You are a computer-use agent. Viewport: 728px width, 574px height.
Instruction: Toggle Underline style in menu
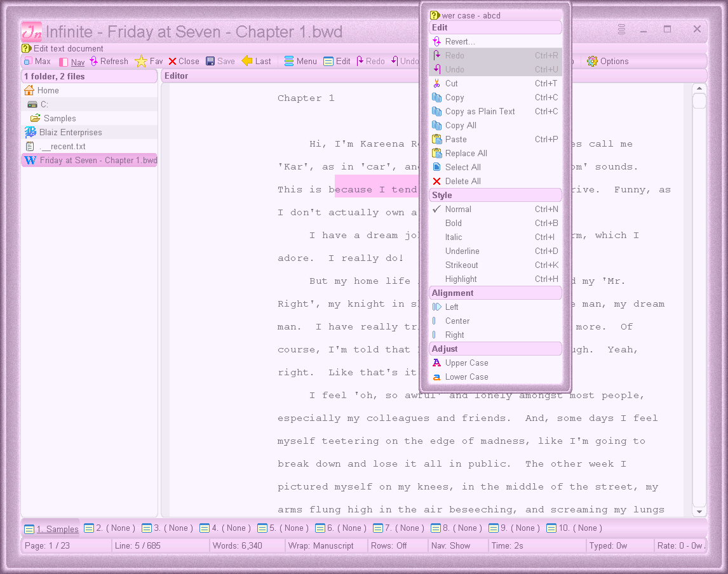pos(495,251)
